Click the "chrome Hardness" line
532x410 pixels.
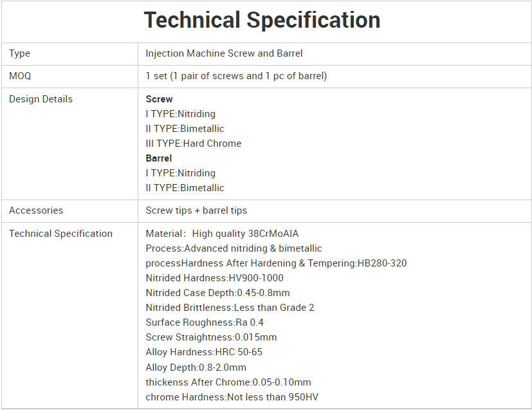click(x=232, y=397)
